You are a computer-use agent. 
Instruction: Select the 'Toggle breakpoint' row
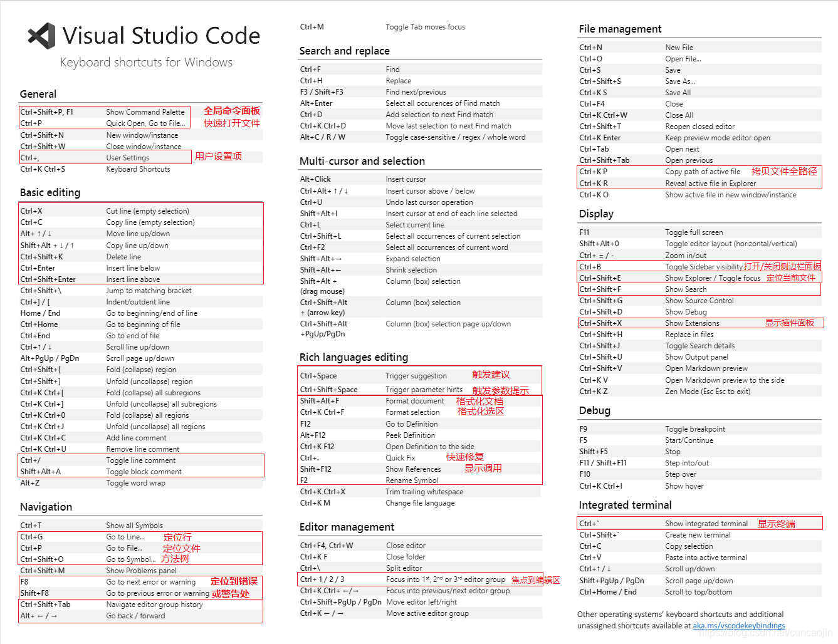(x=700, y=429)
